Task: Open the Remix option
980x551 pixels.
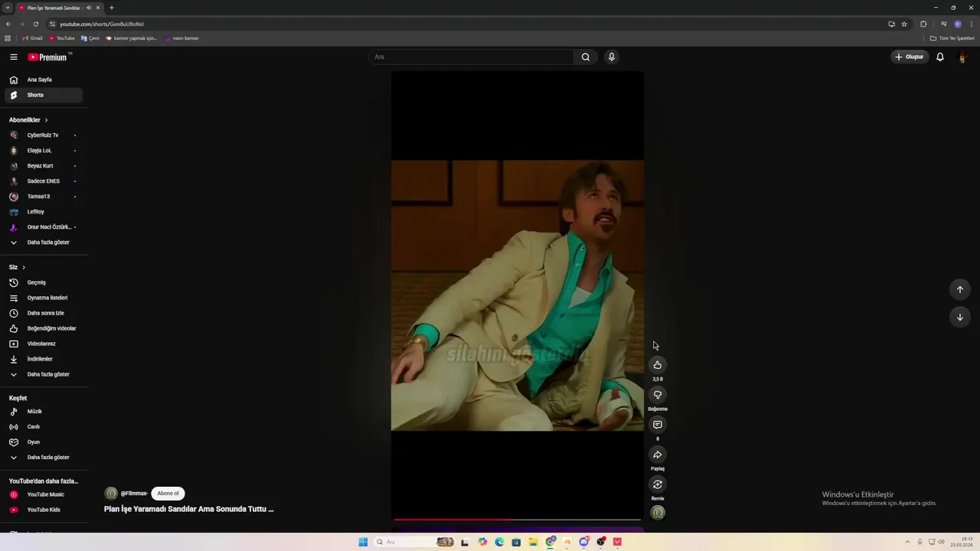Action: point(658,484)
